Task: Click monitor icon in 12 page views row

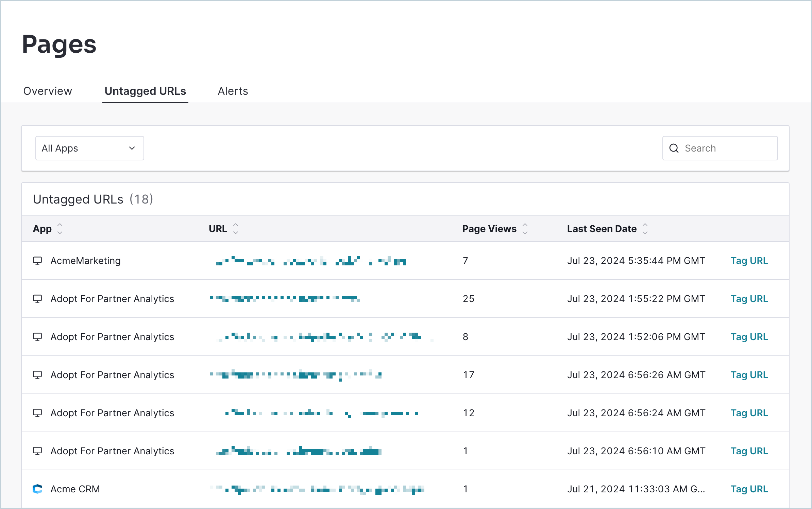Action: [37, 413]
